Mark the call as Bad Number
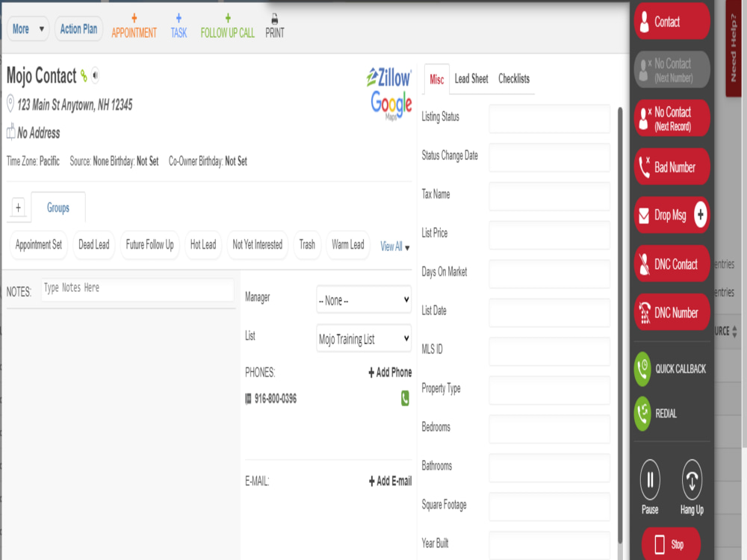The height and width of the screenshot is (560, 747). 672,167
